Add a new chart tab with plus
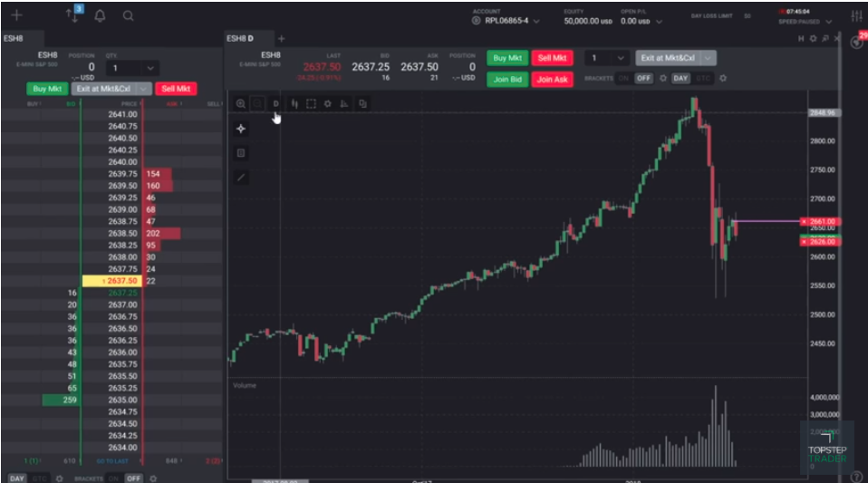Screen dimensions: 868x483 281,38
